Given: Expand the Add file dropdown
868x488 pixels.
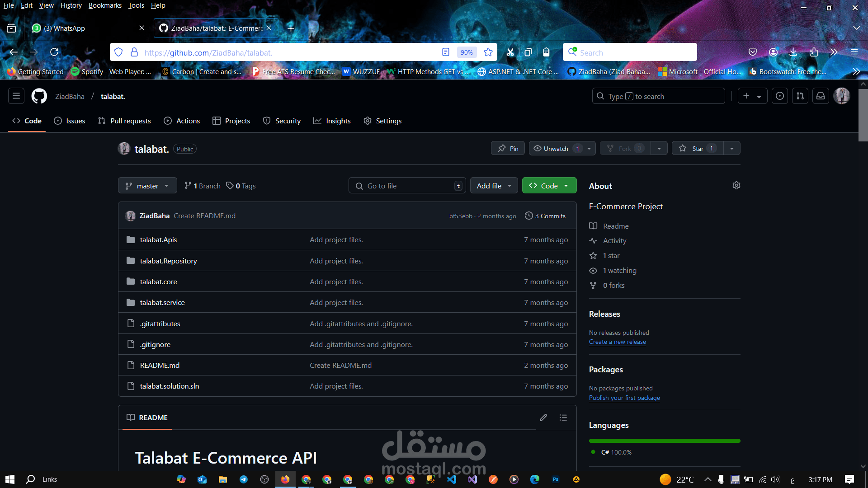Looking at the screenshot, I should (494, 186).
